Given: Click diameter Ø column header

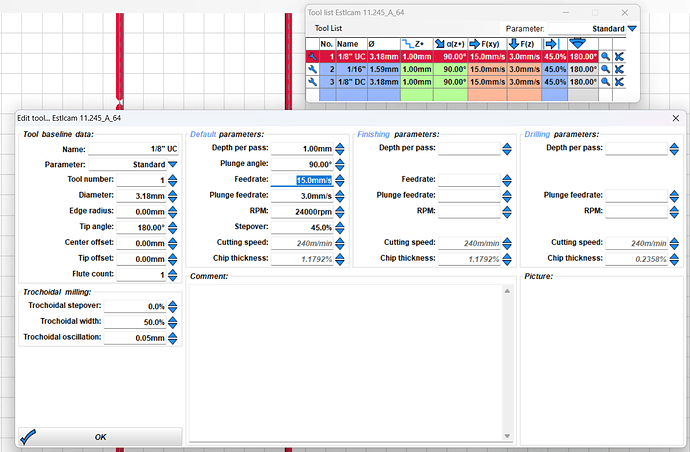Looking at the screenshot, I should [x=383, y=44].
